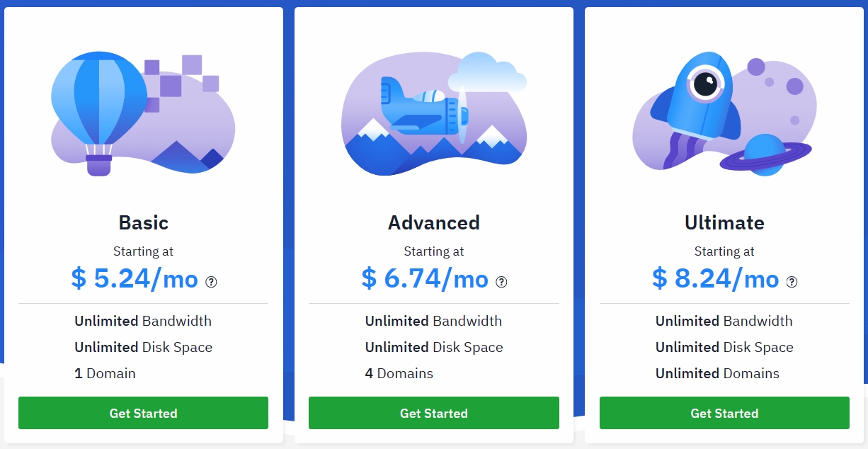Select the Ultimate plan heading

(x=724, y=222)
